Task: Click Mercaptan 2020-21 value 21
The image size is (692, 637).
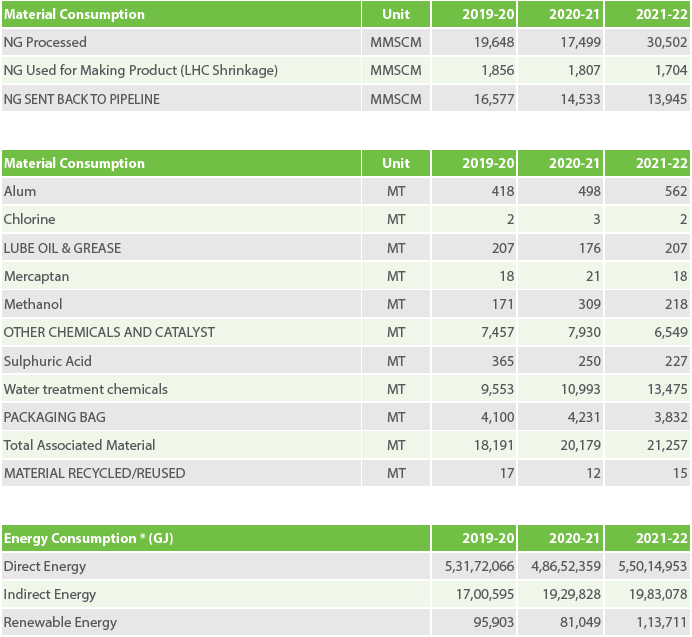Action: point(593,276)
